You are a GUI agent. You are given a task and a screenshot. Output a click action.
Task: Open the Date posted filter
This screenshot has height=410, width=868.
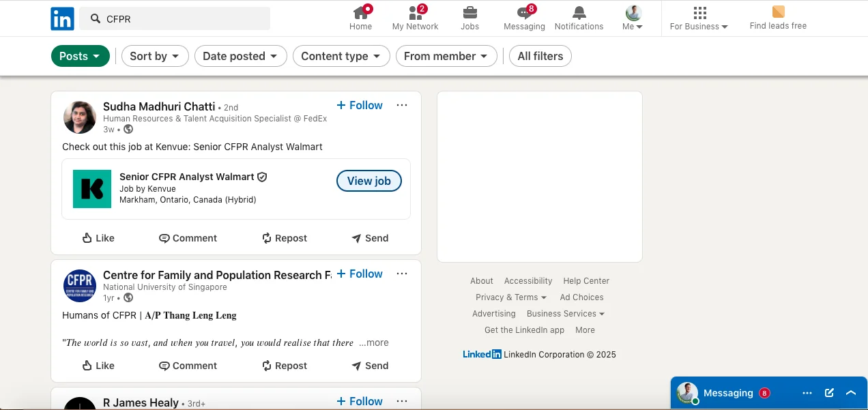(x=241, y=56)
